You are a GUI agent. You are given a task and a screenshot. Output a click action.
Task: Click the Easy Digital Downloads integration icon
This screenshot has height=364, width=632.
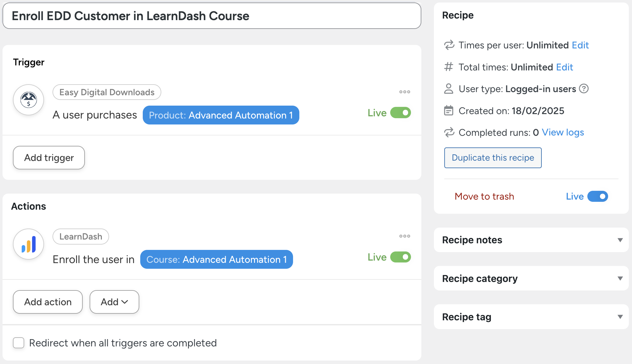[x=28, y=100]
